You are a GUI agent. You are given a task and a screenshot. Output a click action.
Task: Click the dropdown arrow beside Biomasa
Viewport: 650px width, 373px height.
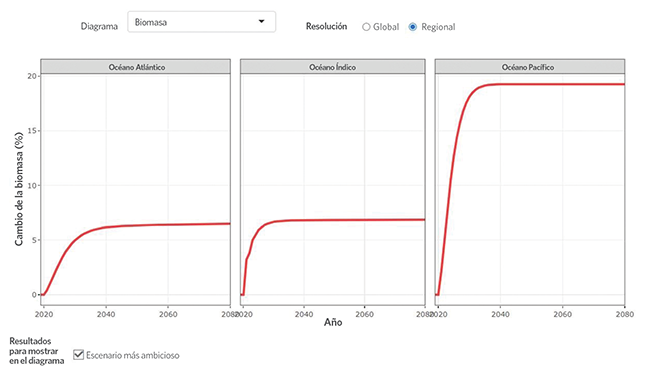(x=262, y=22)
